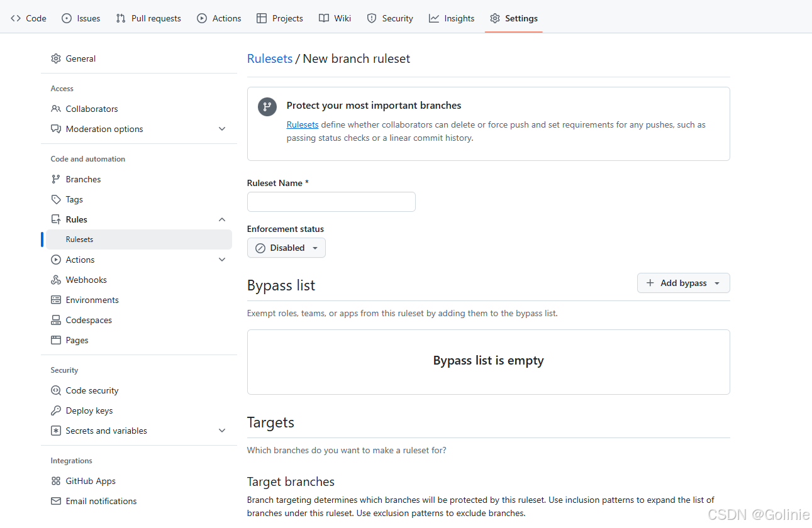Click the Moderation options comment icon
This screenshot has height=528, width=812.
click(56, 129)
